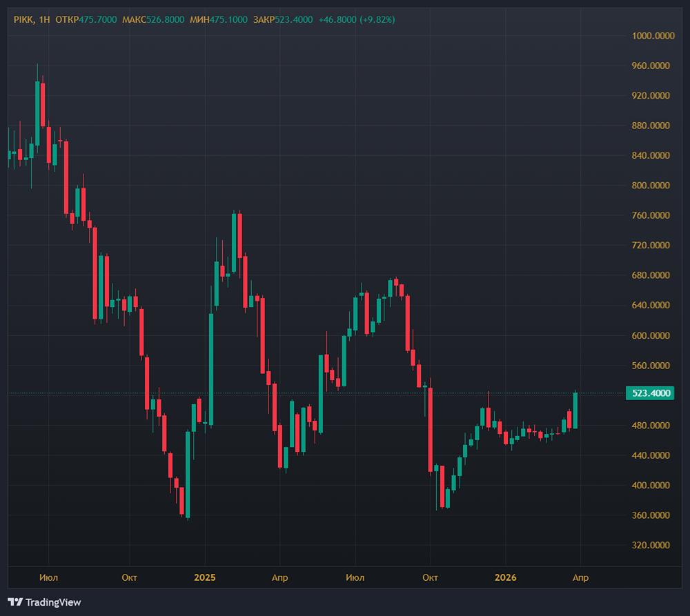This screenshot has width=690, height=616.
Task: Click the 920.0000 price axis label
Action: [x=651, y=95]
